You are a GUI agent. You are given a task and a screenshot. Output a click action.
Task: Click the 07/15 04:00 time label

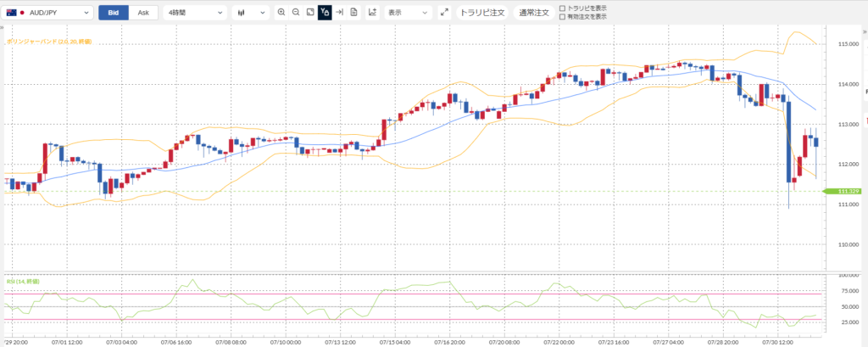(395, 343)
